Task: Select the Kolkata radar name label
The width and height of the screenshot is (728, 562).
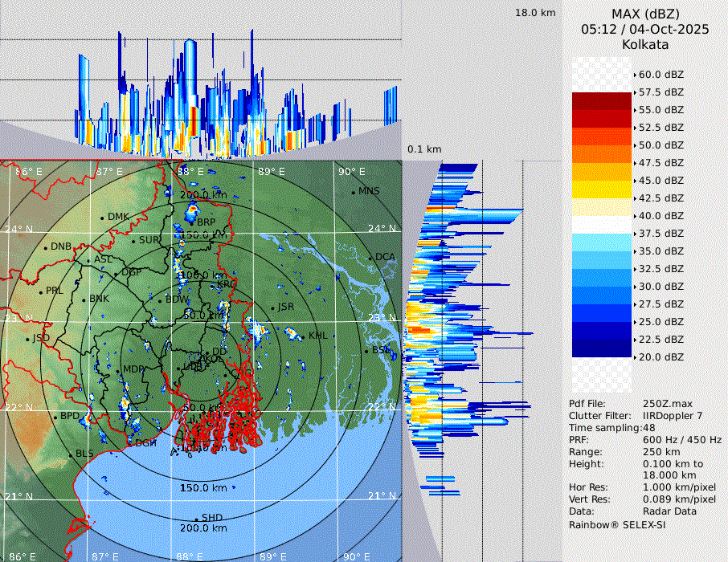Action: point(645,44)
